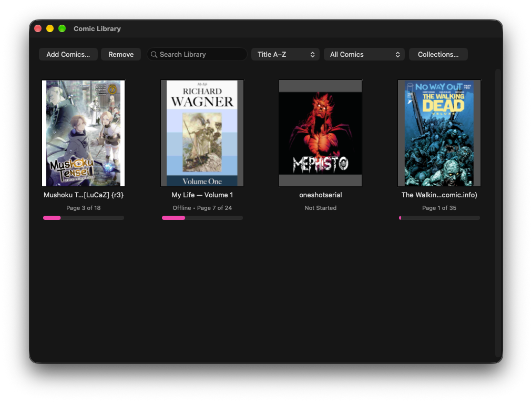This screenshot has width=532, height=402.
Task: Select The Walking Dead Deluxe cover
Action: coord(439,133)
